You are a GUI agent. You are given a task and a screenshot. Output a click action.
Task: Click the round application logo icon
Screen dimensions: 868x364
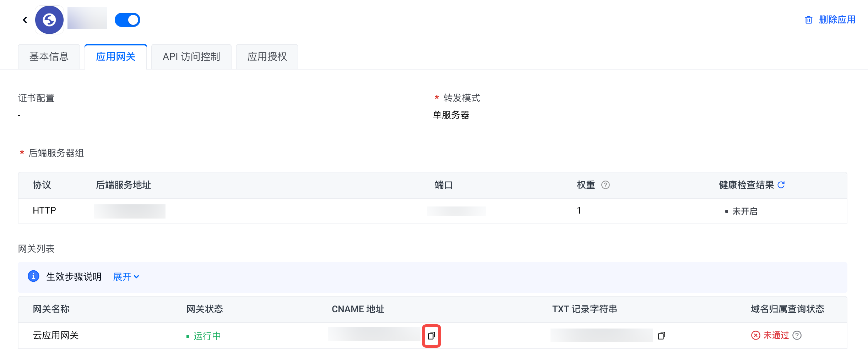coord(49,20)
